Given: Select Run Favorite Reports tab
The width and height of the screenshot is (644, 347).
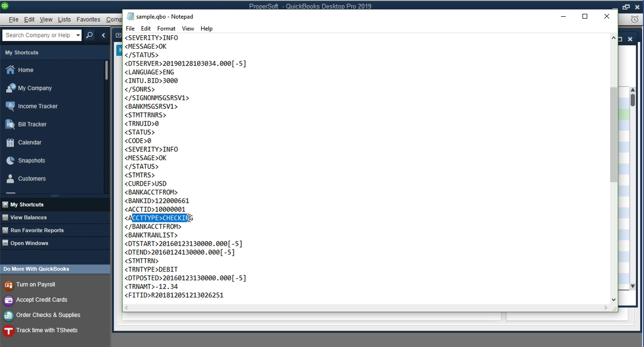Looking at the screenshot, I should point(55,230).
